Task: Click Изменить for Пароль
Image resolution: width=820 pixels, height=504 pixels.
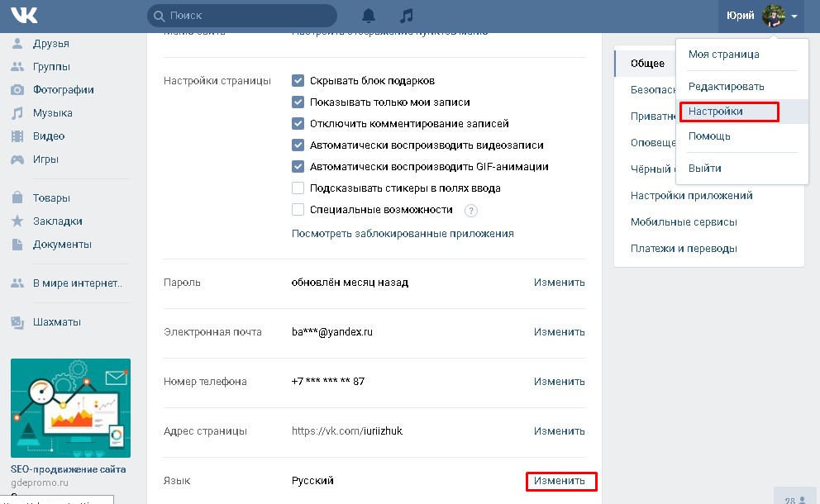Action: click(559, 283)
